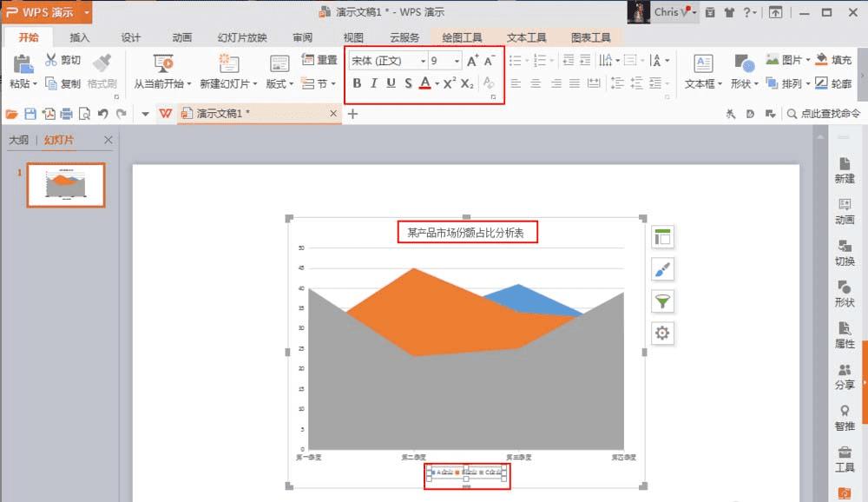Image resolution: width=868 pixels, height=502 pixels.
Task: Switch to the 插入 (Insert) tab
Action: pyautogui.click(x=79, y=37)
